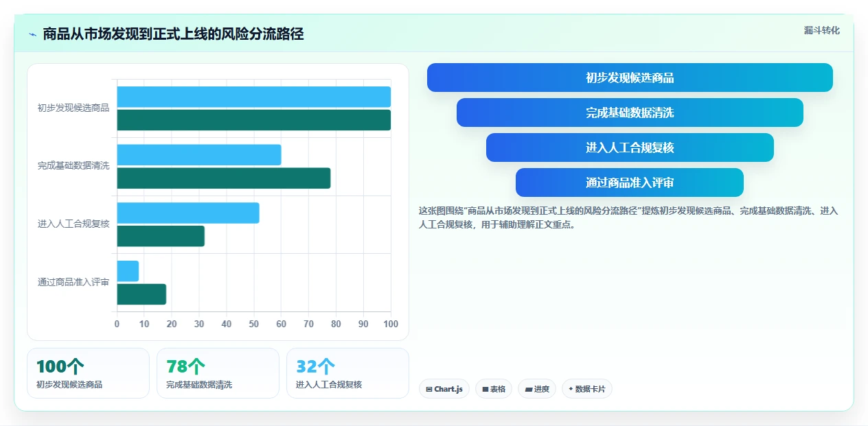Click the 表格 tag chip
The height and width of the screenshot is (426, 868).
pyautogui.click(x=494, y=389)
